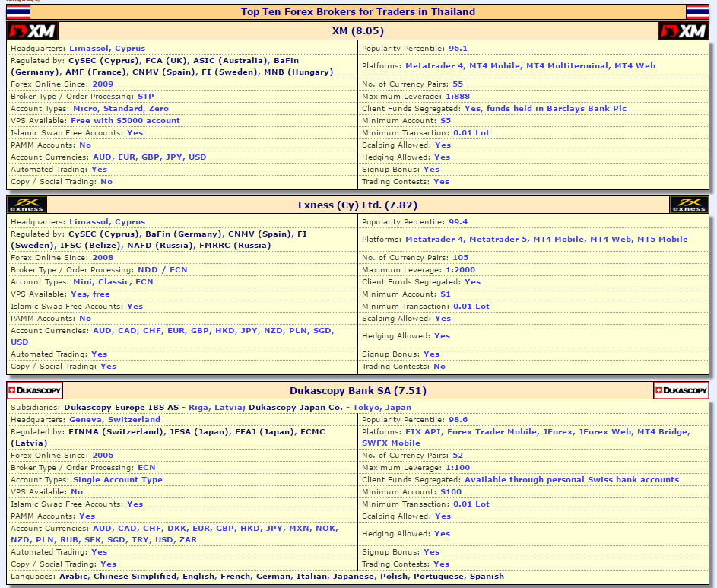Viewport: 717px width, 588px height.
Task: Click the subsidiary location 'Tokyo, Japan'
Action: point(382,408)
